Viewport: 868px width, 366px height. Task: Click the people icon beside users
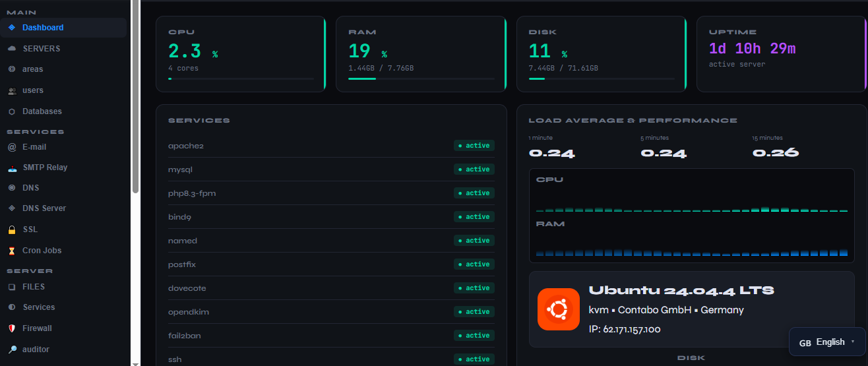[12, 90]
